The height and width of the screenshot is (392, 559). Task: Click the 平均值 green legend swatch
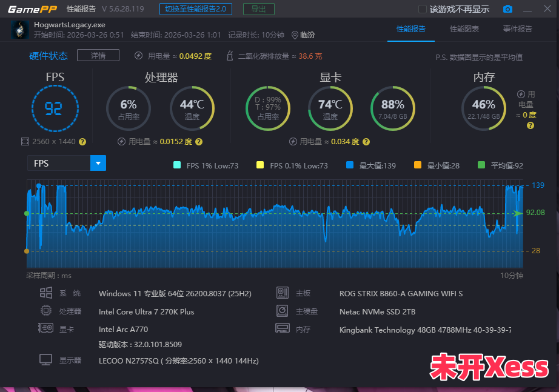(481, 165)
